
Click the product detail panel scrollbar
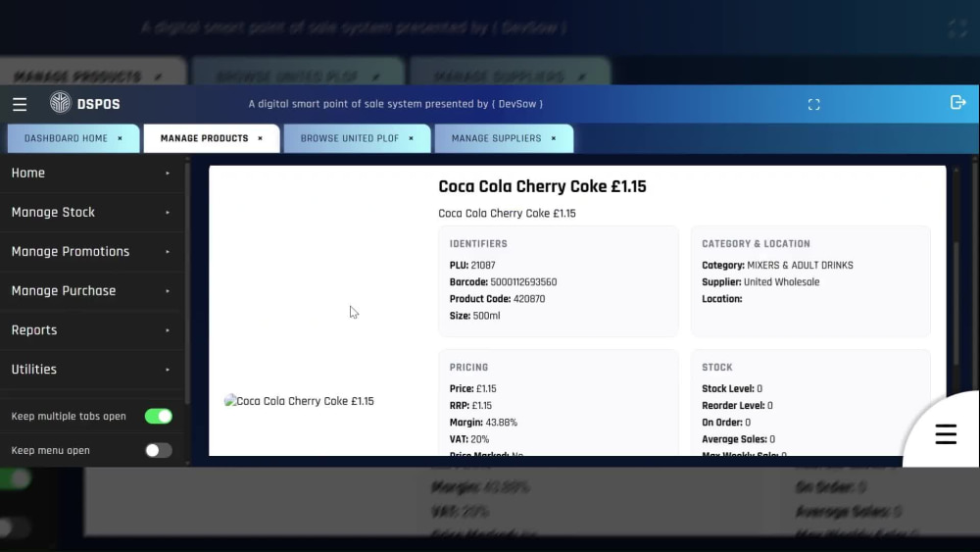click(x=955, y=303)
